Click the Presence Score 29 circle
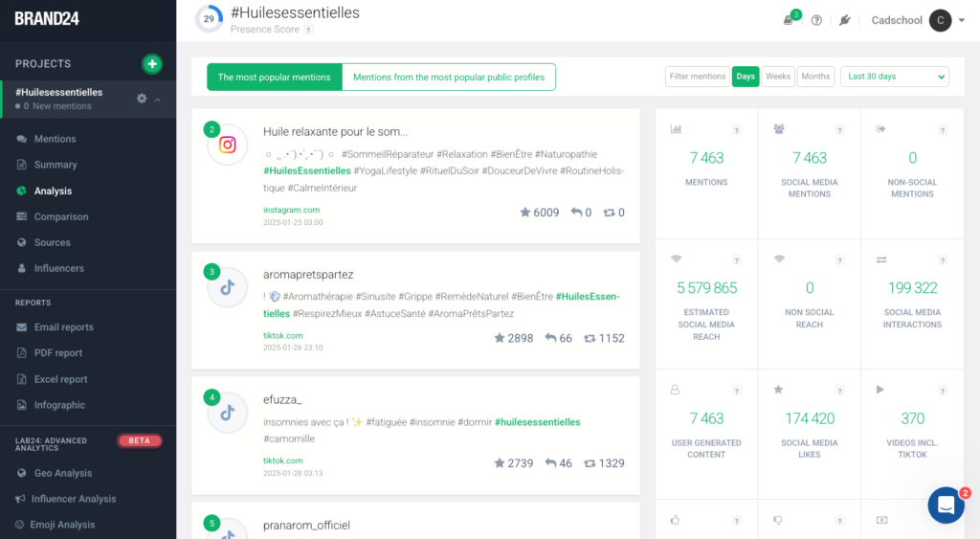The image size is (980, 539). tap(209, 19)
